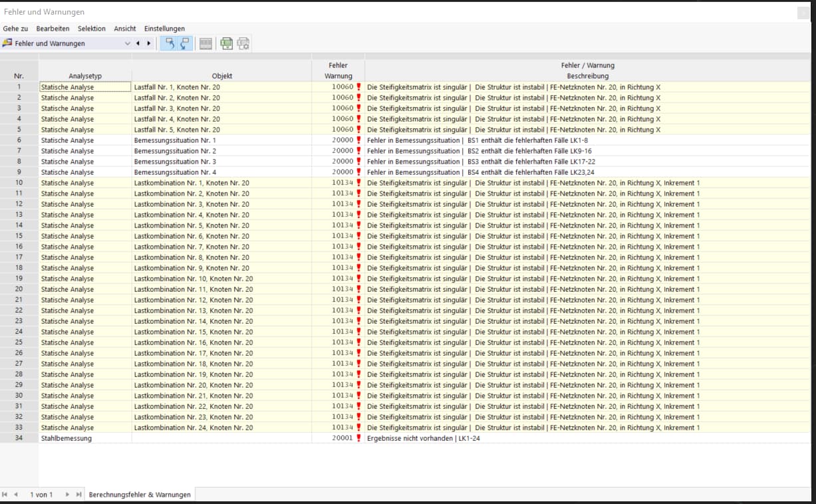
Task: Go to next table with right arrow
Action: click(148, 43)
